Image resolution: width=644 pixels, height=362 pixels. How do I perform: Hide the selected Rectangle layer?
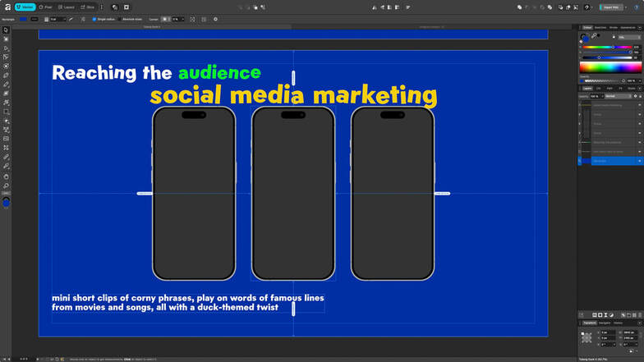click(x=639, y=161)
